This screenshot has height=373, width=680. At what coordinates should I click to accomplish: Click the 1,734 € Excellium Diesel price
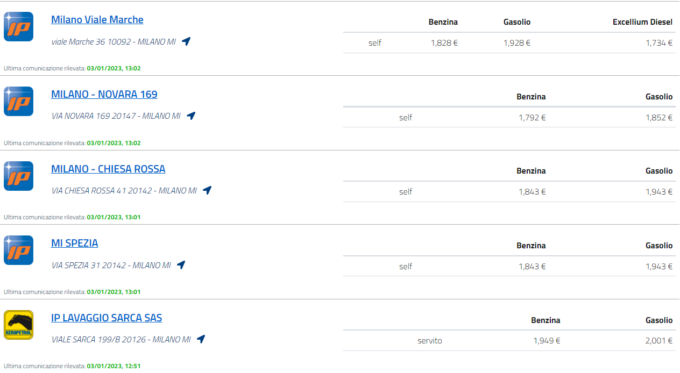click(x=659, y=43)
